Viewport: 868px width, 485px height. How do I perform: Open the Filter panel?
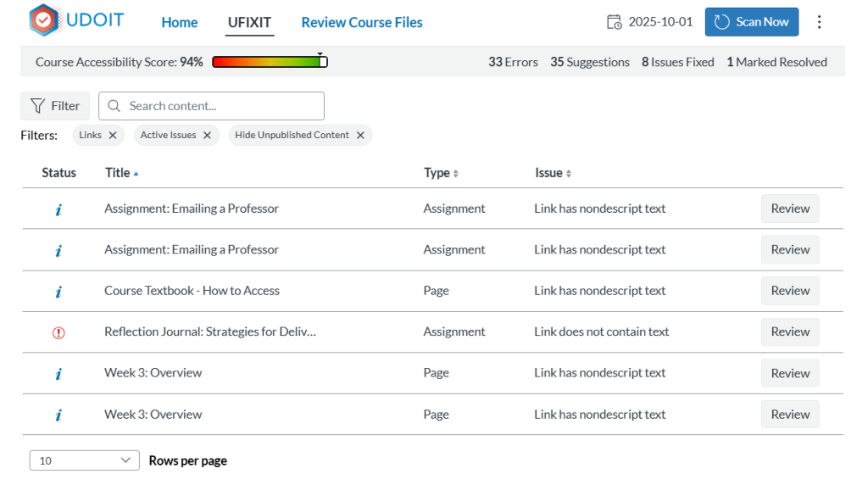click(55, 106)
